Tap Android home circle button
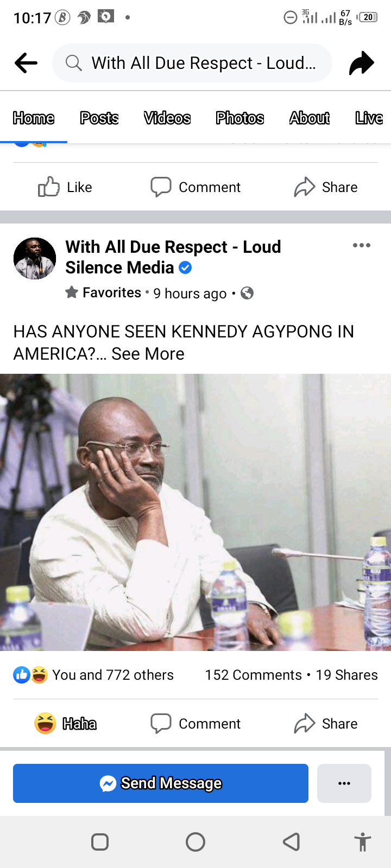 pos(195,842)
